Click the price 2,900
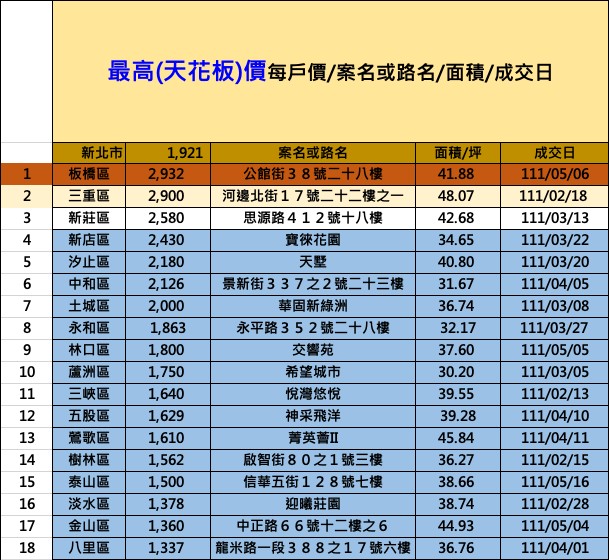Screen dimensions: 609x560 168,196
